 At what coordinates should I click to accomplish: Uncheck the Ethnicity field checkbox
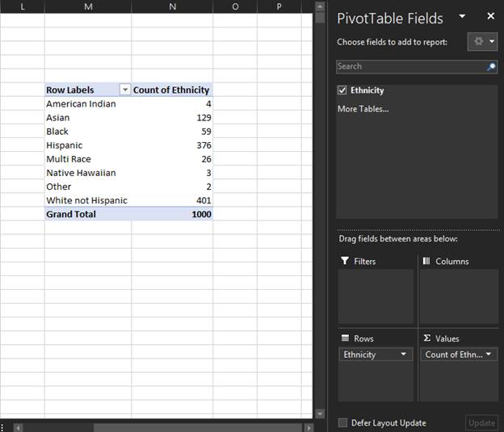(342, 90)
